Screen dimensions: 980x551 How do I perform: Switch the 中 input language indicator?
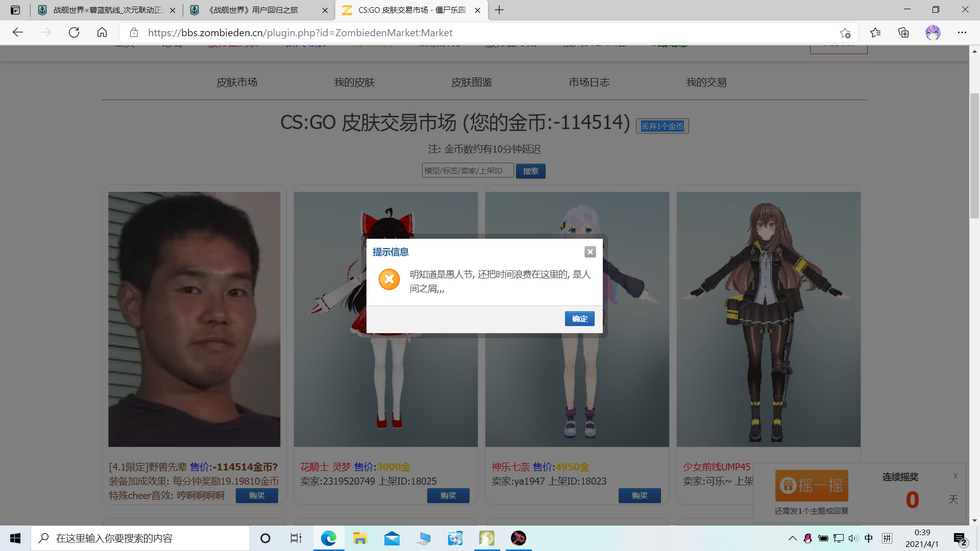click(869, 538)
